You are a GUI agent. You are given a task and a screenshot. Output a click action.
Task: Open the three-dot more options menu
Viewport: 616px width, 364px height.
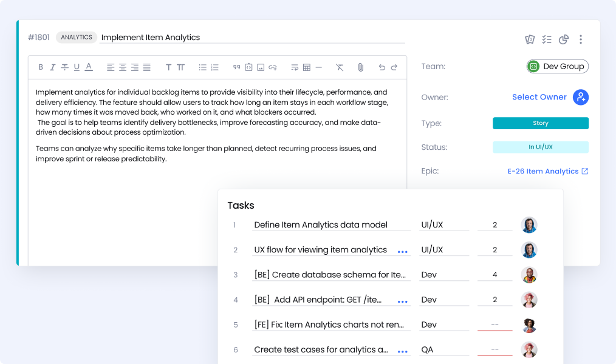pos(581,39)
